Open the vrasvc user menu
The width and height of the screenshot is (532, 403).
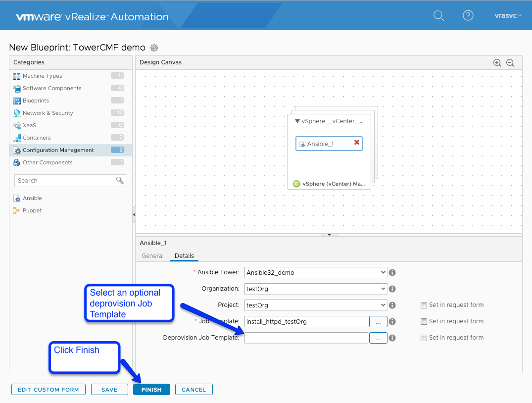508,16
